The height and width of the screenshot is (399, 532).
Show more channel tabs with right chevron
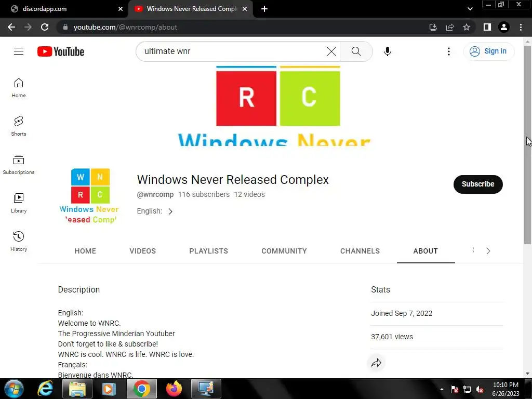pos(488,251)
